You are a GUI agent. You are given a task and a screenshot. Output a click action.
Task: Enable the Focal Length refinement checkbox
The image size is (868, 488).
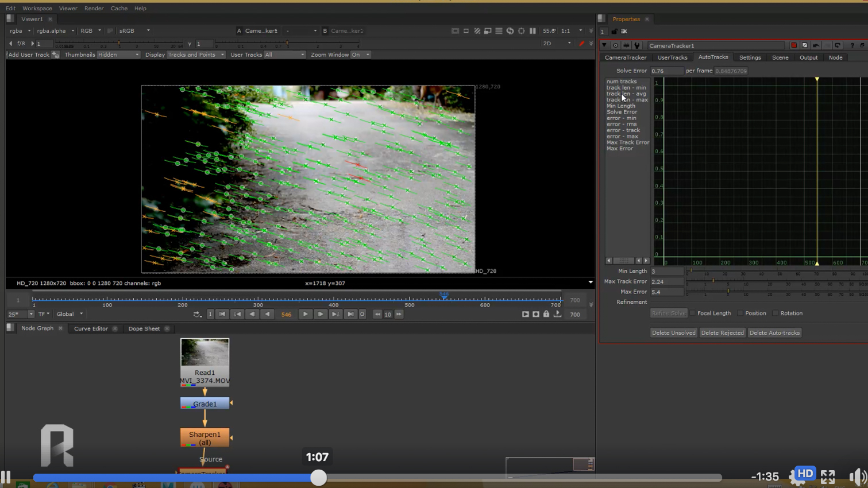[693, 313]
